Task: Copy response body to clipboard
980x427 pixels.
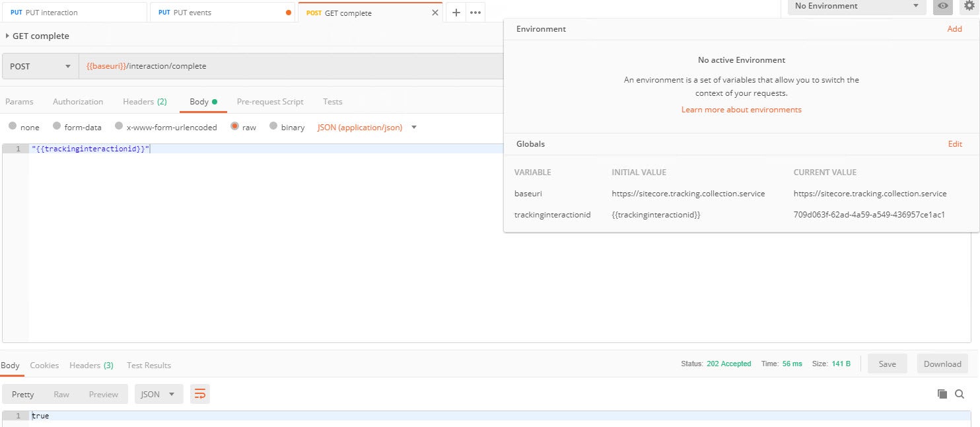Action: pyautogui.click(x=942, y=394)
